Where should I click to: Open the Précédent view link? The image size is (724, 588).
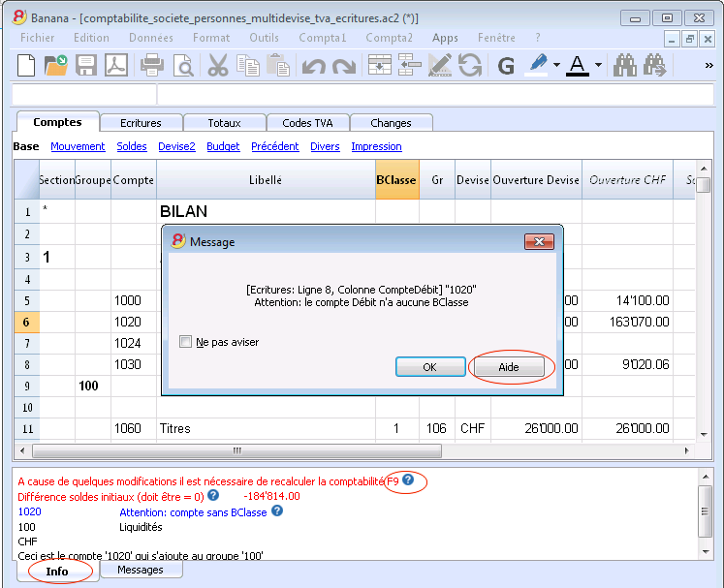click(274, 146)
